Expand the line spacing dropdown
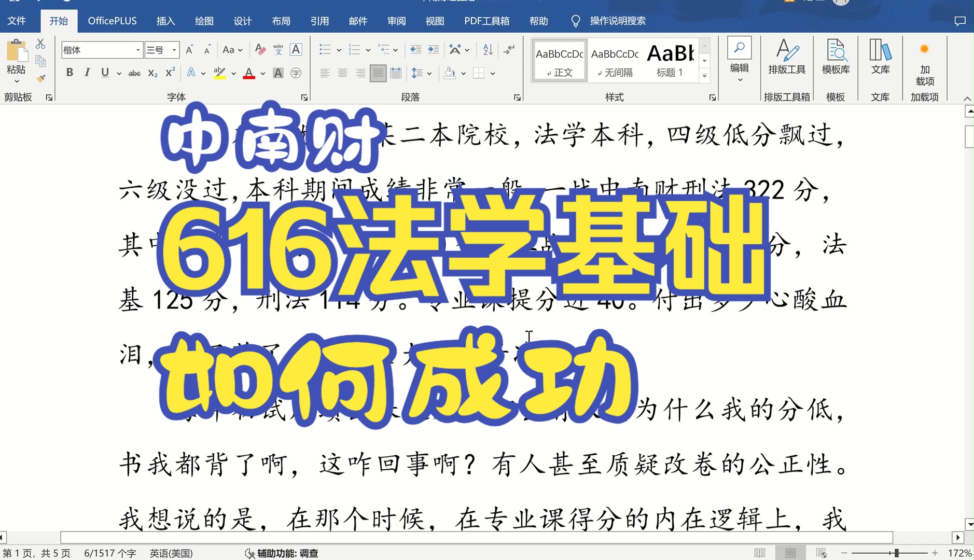974x560 pixels. (x=429, y=73)
